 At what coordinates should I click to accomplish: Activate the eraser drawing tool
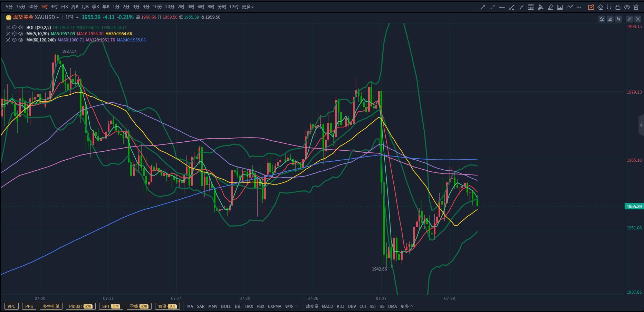click(600, 7)
